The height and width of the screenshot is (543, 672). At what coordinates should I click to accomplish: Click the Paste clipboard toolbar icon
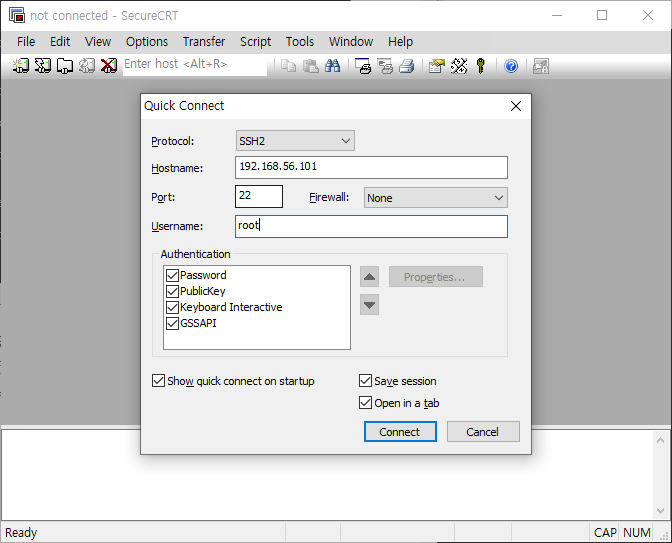(311, 66)
